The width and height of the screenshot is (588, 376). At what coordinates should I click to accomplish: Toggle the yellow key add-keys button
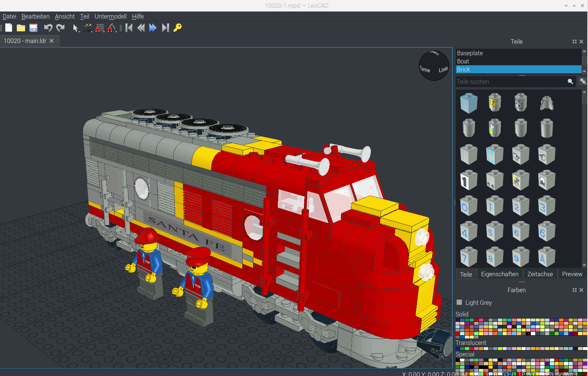click(178, 28)
